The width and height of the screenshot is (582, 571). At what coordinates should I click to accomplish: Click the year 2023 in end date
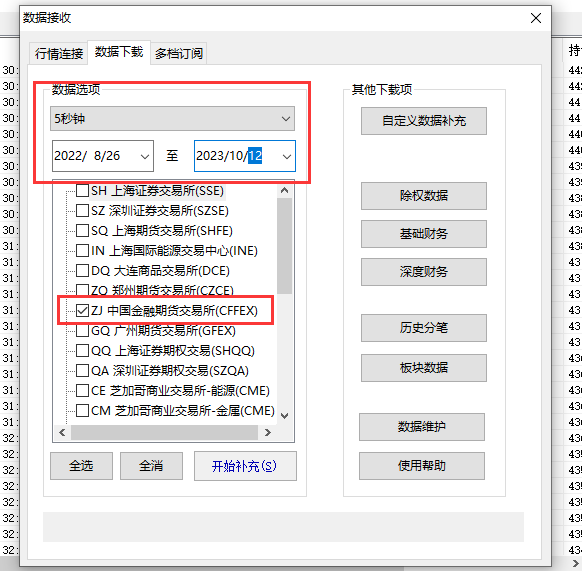[209, 156]
